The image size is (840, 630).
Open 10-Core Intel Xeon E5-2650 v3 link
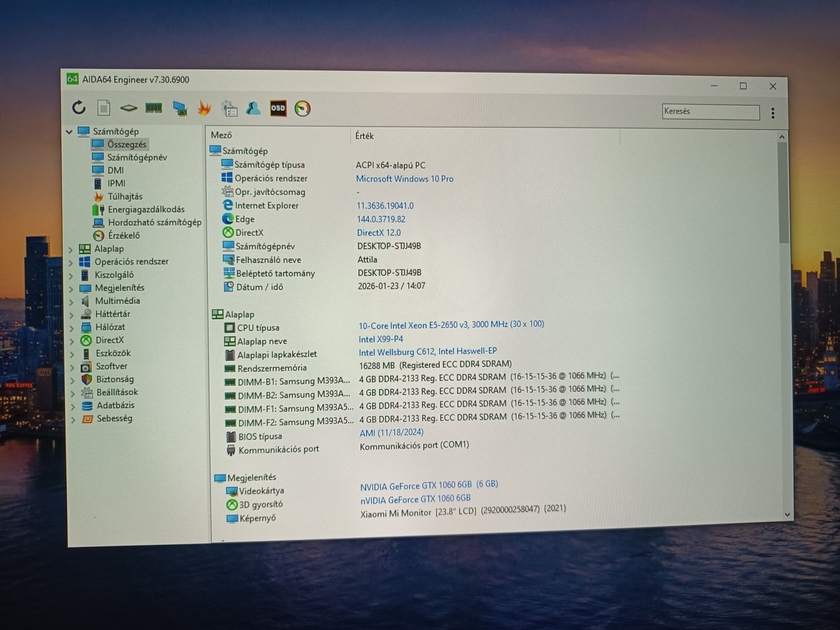451,325
